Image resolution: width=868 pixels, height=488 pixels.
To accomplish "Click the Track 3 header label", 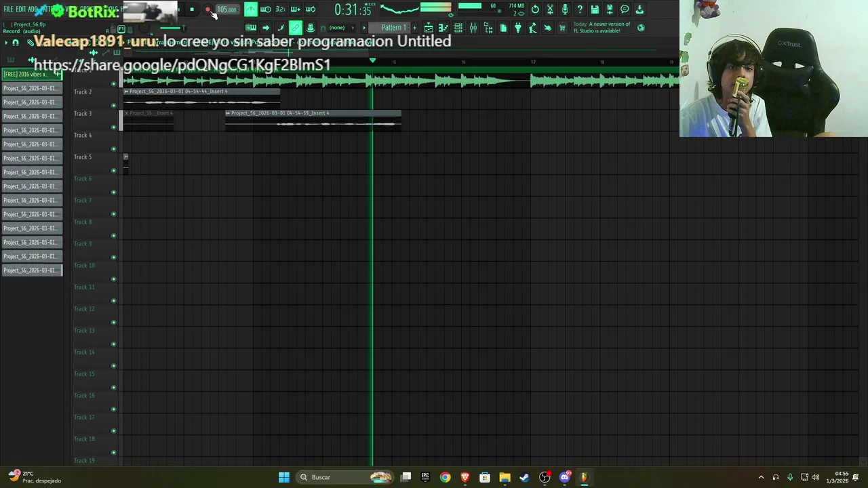I will (x=83, y=113).
